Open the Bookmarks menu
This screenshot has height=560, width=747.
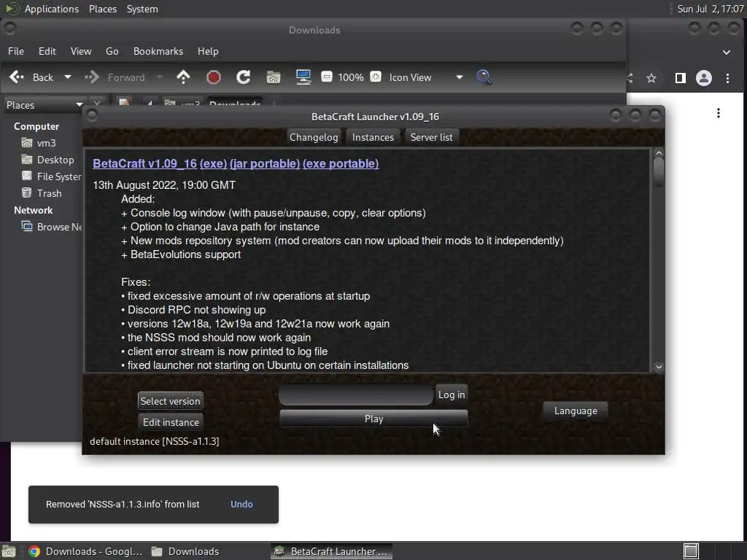coord(158,51)
